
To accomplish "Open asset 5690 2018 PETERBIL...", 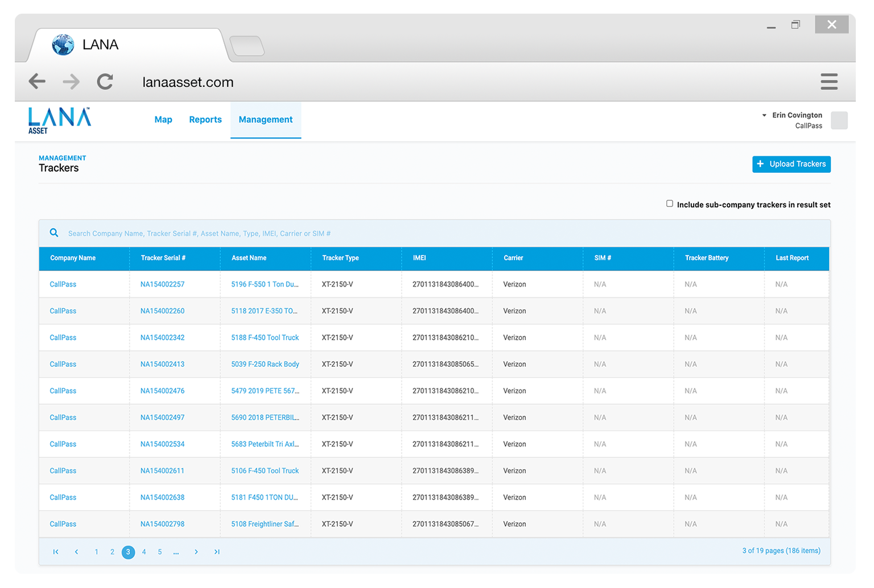I will tap(265, 417).
